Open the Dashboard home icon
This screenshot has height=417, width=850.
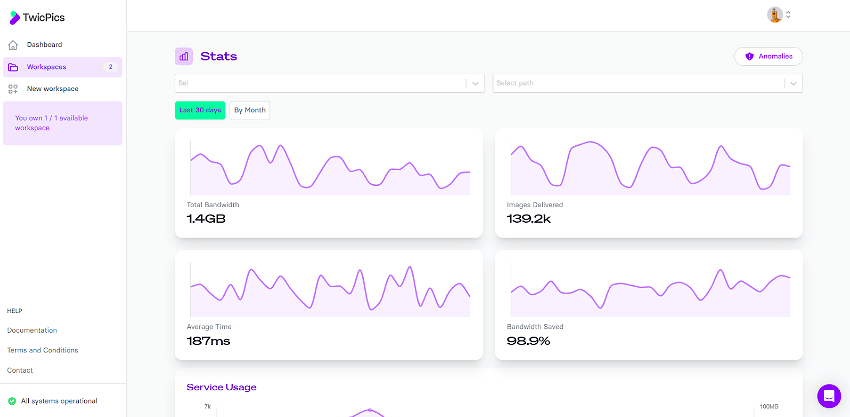14,45
